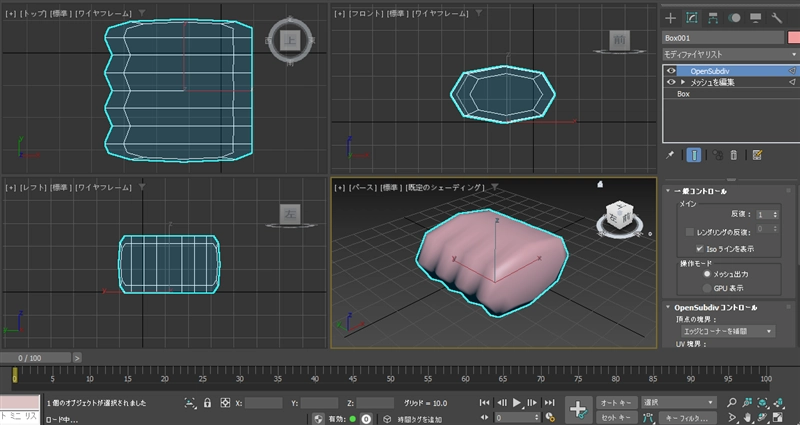
Task: Hide the メッシュを編集 modifier with eye icon
Action: tap(671, 82)
